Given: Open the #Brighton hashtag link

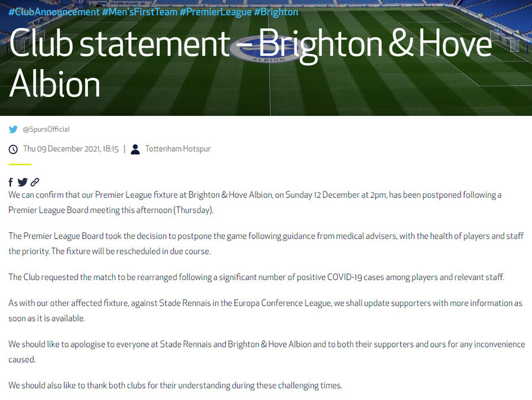Looking at the screenshot, I should click(x=276, y=12).
